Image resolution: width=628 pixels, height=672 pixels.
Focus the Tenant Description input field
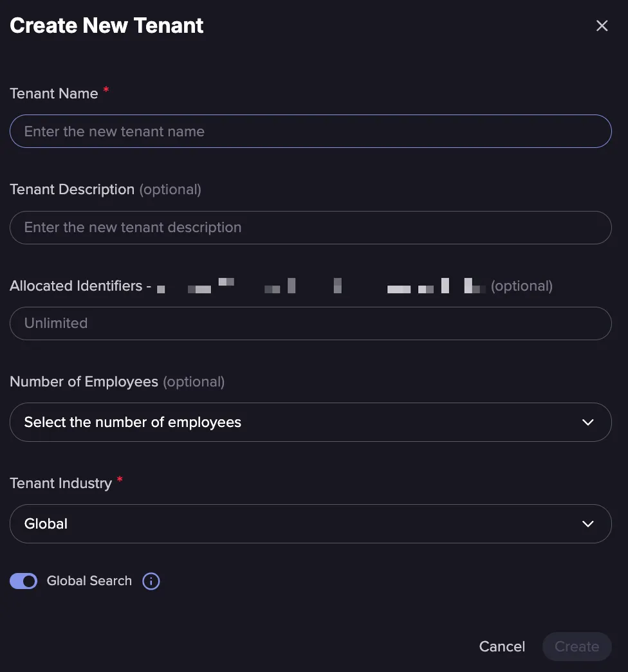pos(311,228)
